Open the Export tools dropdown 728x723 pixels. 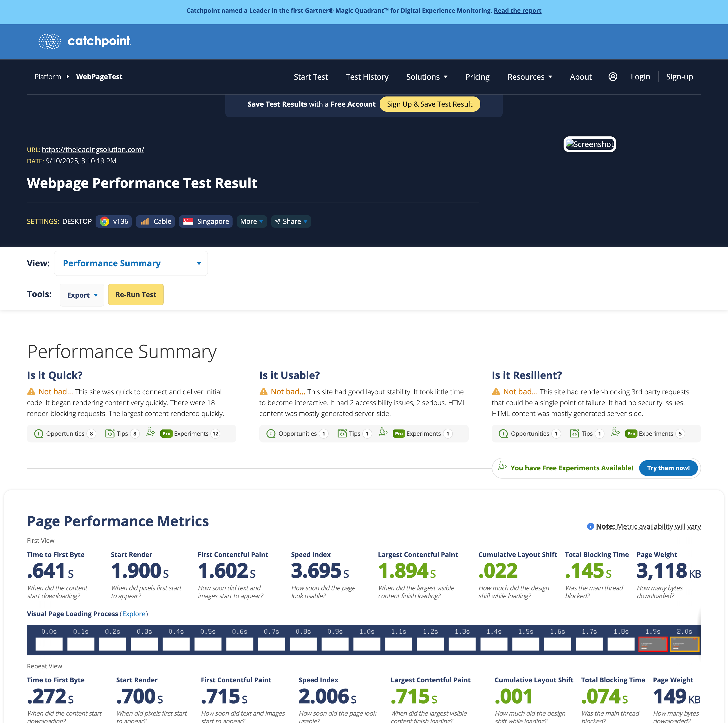82,295
